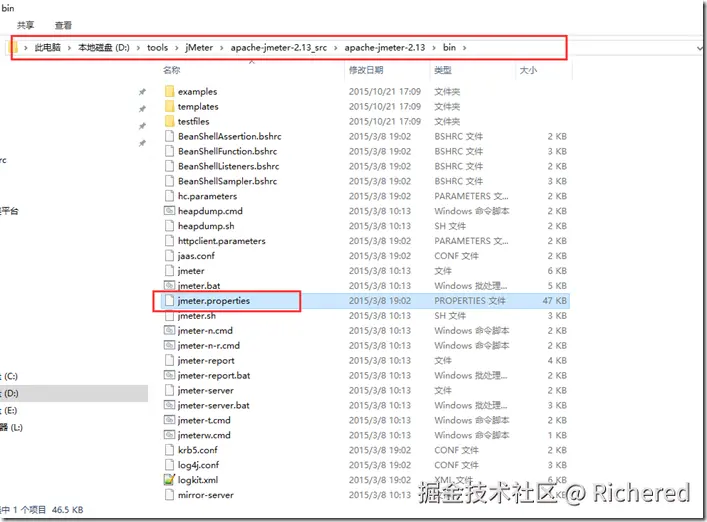Navigate to 此电脑 in the breadcrumb
Screen dimensions: 707x522
[x=47, y=47]
